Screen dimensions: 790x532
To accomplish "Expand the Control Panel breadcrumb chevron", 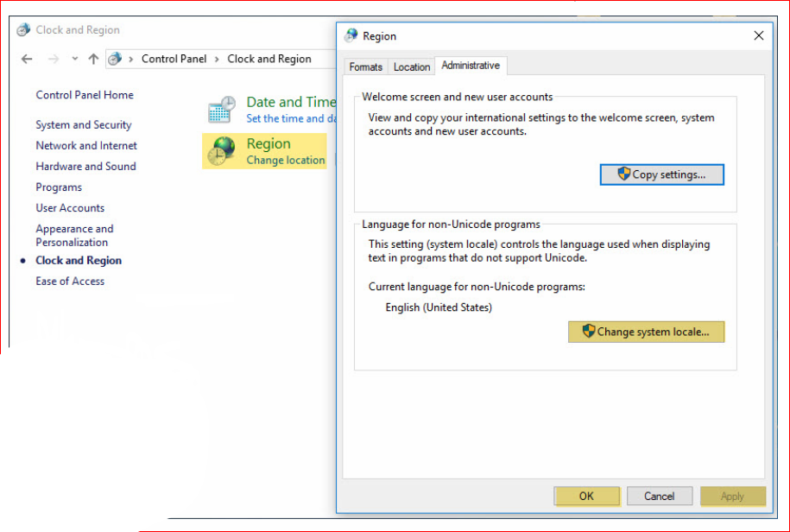I will (131, 59).
